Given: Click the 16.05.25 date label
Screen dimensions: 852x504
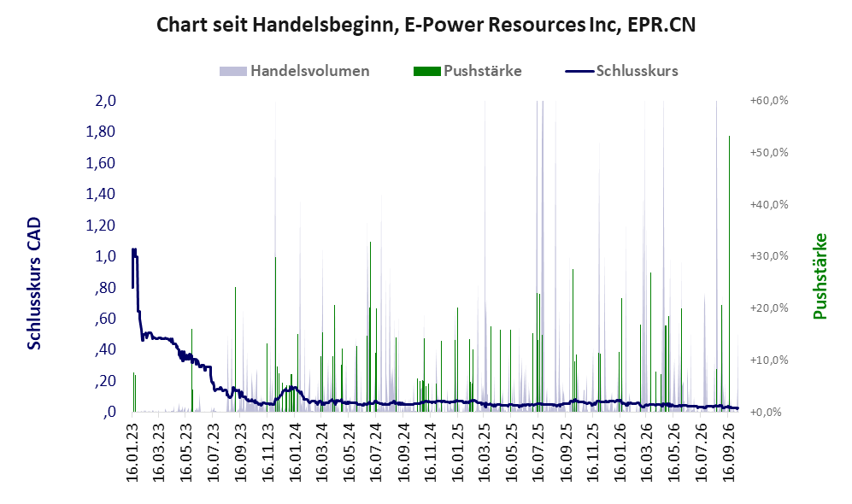Looking at the screenshot, I should click(x=511, y=452).
